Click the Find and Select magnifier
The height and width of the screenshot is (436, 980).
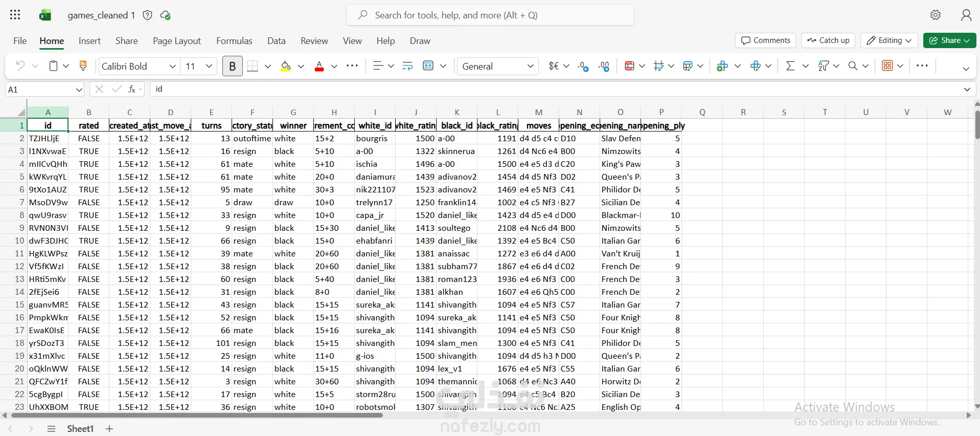(853, 66)
